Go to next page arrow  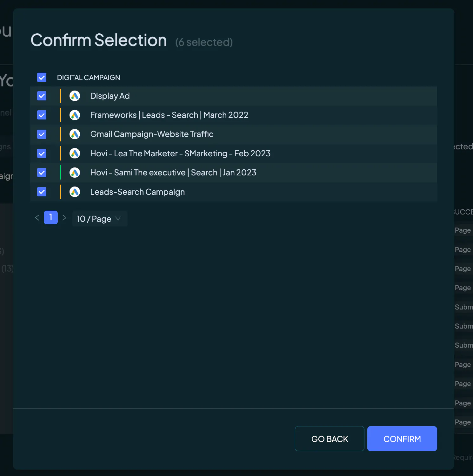64,218
